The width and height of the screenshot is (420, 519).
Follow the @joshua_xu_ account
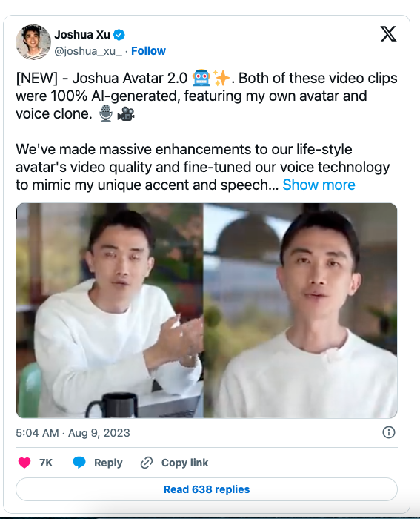pyautogui.click(x=148, y=51)
